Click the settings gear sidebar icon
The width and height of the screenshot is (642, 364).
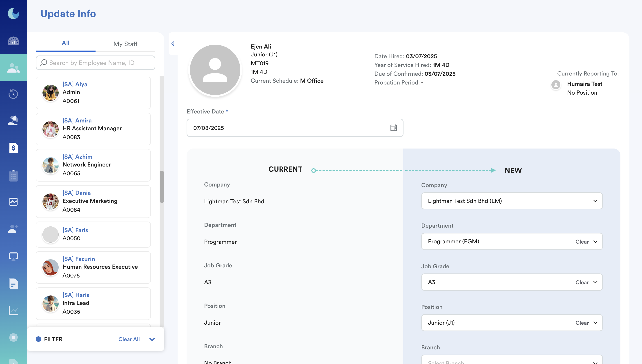coord(13,337)
